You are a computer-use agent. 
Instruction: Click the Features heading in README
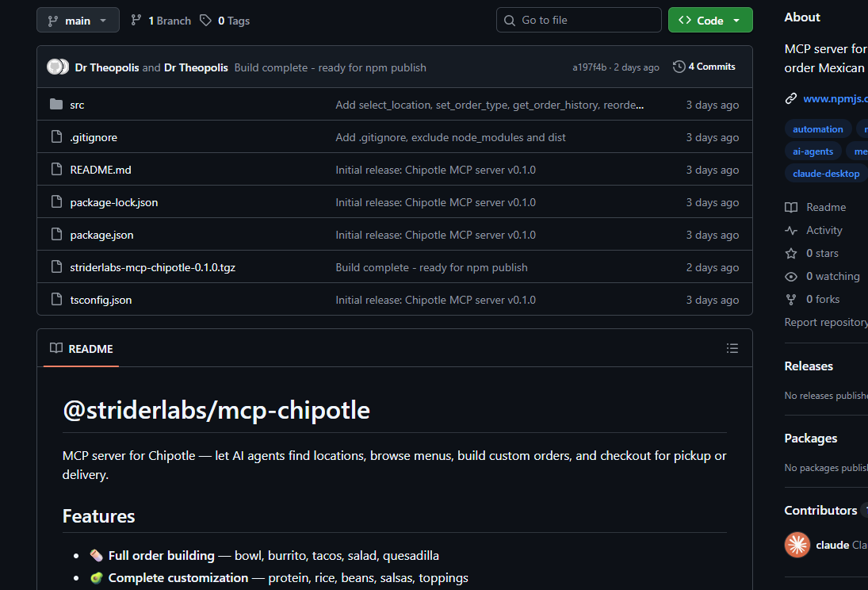pyautogui.click(x=98, y=516)
